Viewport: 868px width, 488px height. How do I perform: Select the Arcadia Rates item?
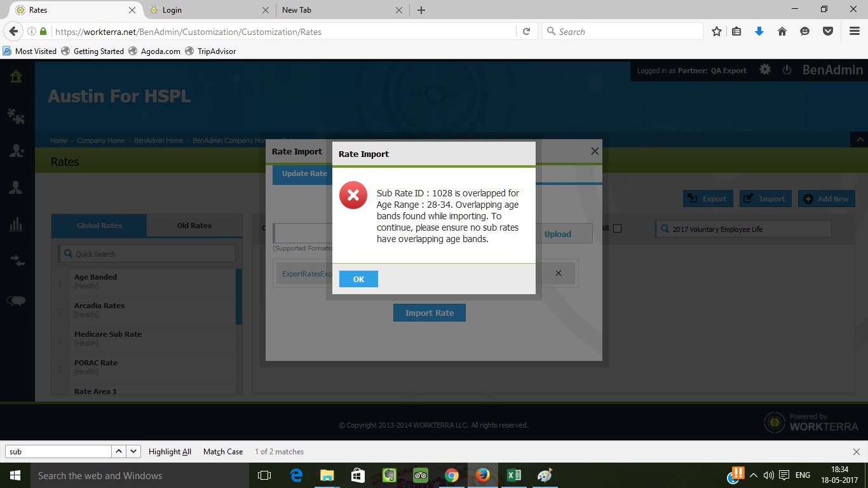(99, 306)
